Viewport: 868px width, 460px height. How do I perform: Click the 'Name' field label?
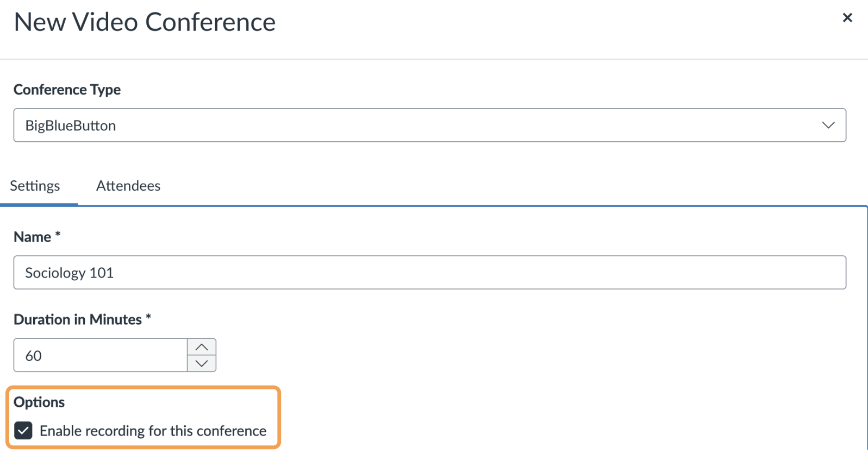click(x=33, y=237)
